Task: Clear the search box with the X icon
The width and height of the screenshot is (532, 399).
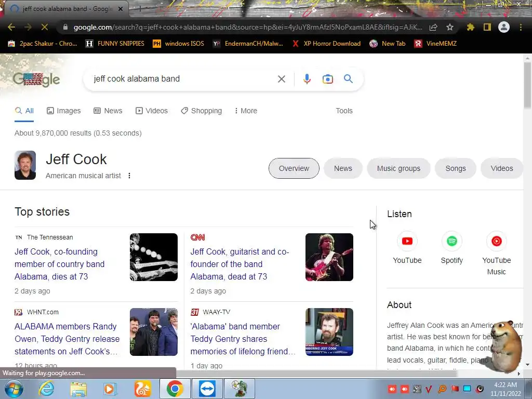Action: pyautogui.click(x=281, y=79)
